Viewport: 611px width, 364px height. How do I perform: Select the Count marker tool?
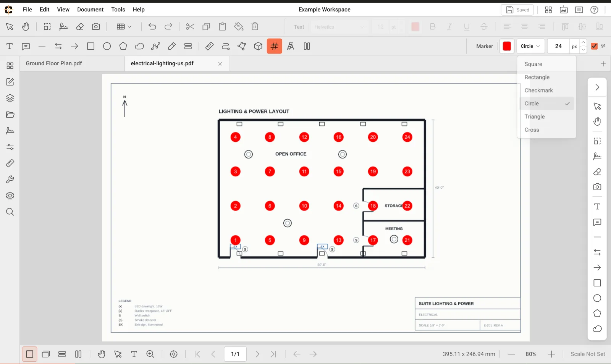(274, 46)
